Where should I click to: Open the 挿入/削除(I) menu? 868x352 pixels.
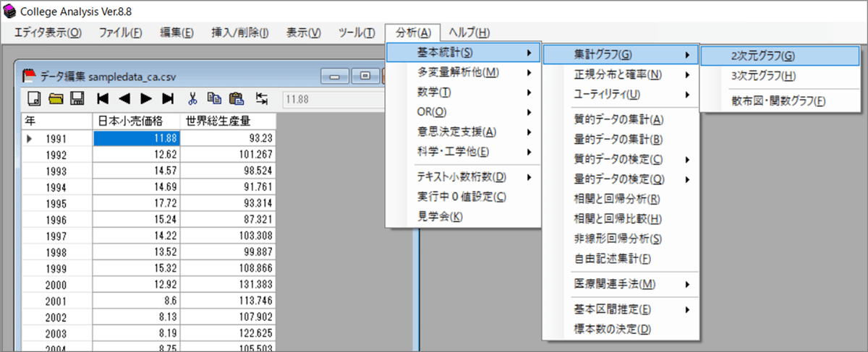[x=239, y=33]
